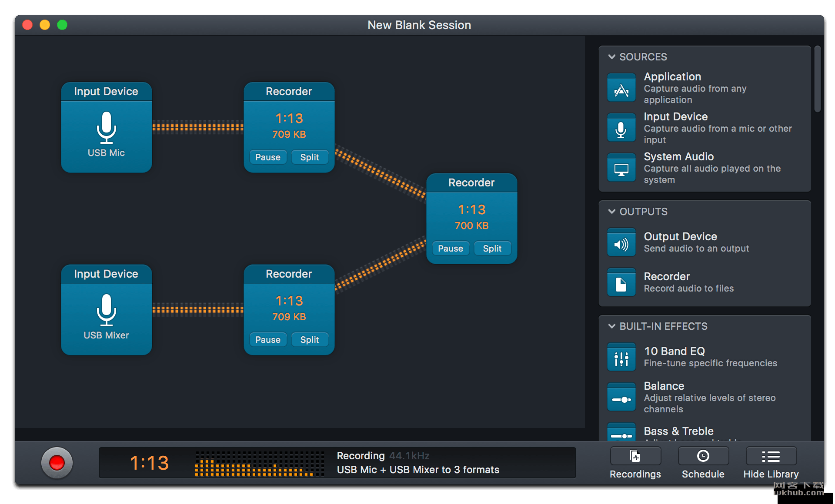835x504 pixels.
Task: Minimize the window with the yellow button
Action: click(x=45, y=25)
